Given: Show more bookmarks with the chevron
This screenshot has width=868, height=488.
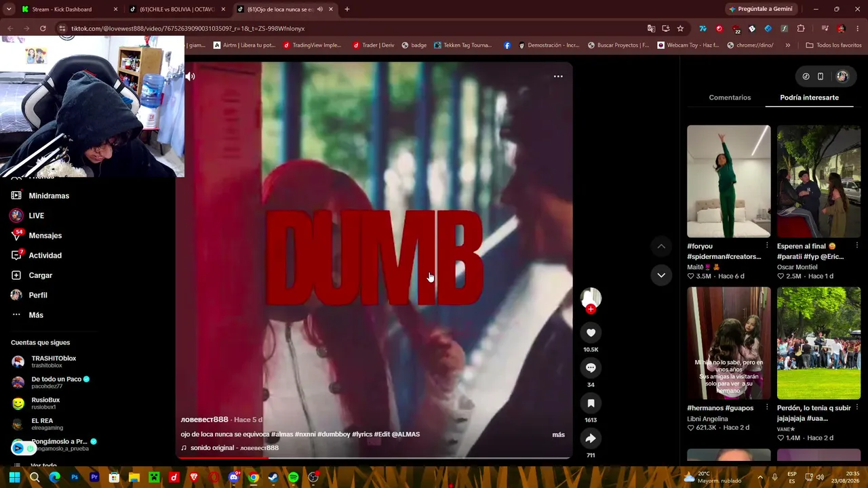Looking at the screenshot, I should pos(787,45).
